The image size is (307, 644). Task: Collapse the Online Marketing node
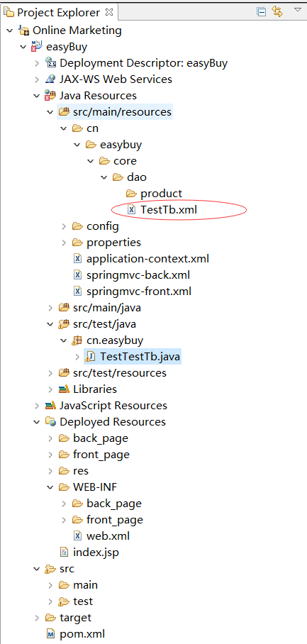pyautogui.click(x=10, y=30)
